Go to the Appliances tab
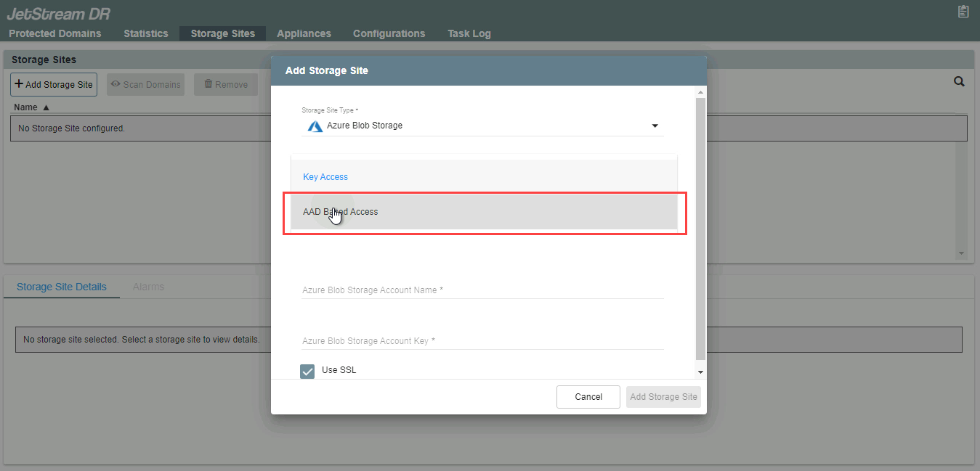980x471 pixels. click(304, 33)
